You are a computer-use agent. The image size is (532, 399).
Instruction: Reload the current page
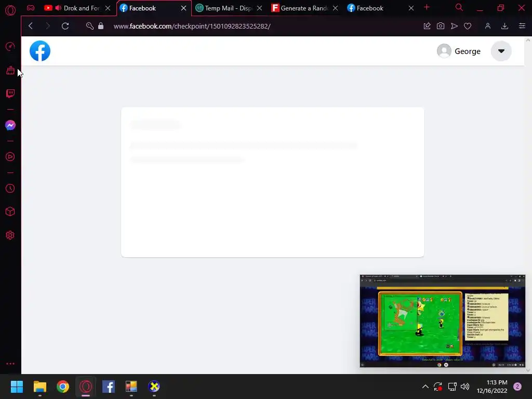(65, 26)
